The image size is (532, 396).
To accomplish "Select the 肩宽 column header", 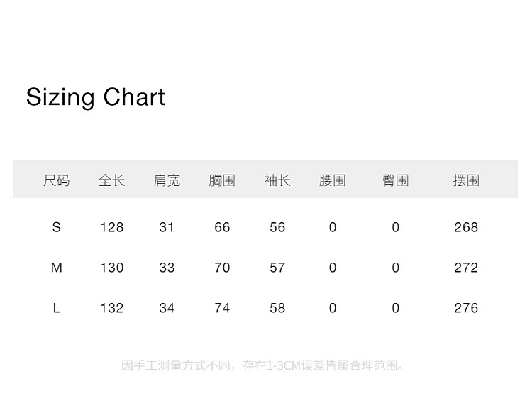I will [x=167, y=180].
